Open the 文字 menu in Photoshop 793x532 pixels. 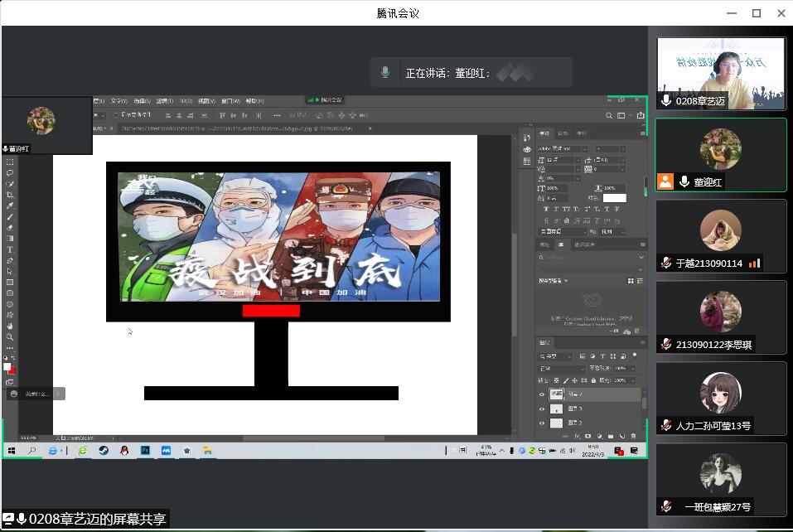118,101
